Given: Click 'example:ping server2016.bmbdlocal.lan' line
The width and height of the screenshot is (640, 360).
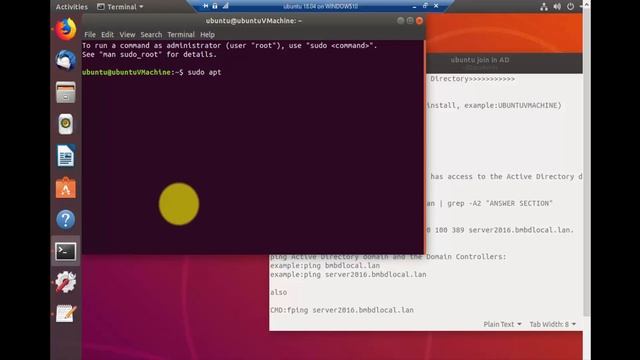Looking at the screenshot, I should click(348, 275).
